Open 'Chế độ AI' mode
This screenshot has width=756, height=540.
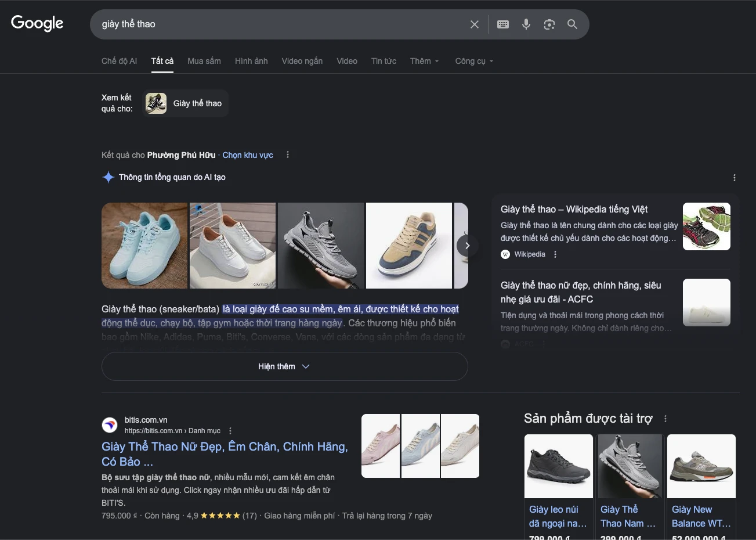point(119,60)
